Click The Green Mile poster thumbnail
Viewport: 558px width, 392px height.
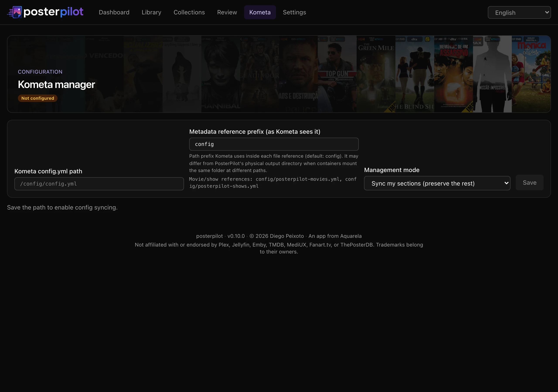[376, 74]
